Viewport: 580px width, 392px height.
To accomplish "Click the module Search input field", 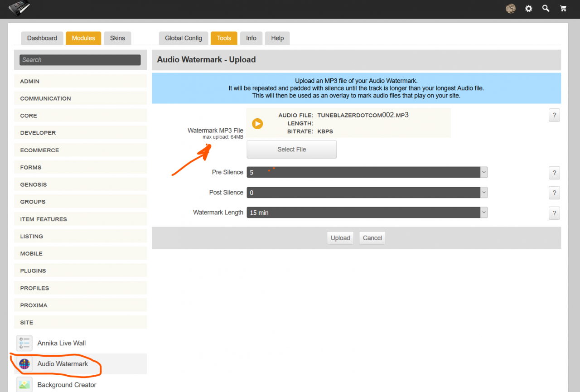I will tap(80, 60).
